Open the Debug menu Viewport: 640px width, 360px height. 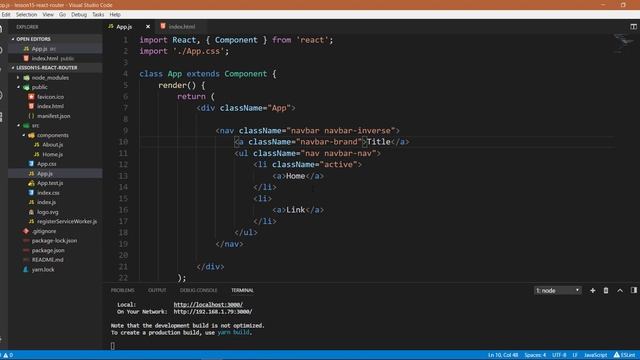(x=79, y=14)
